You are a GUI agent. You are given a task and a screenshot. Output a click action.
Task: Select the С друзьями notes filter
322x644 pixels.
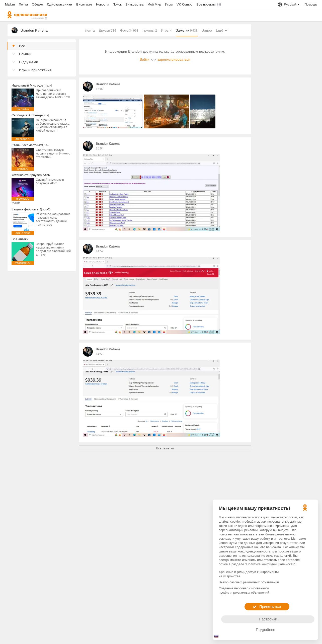click(x=42, y=62)
